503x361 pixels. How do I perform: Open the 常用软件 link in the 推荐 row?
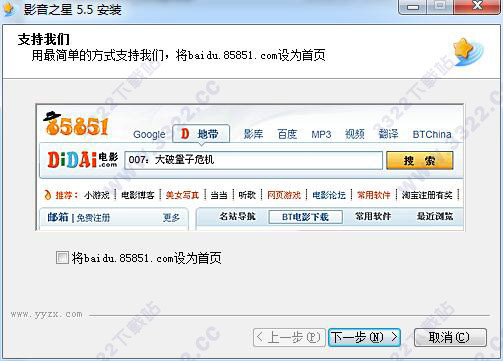(x=374, y=195)
